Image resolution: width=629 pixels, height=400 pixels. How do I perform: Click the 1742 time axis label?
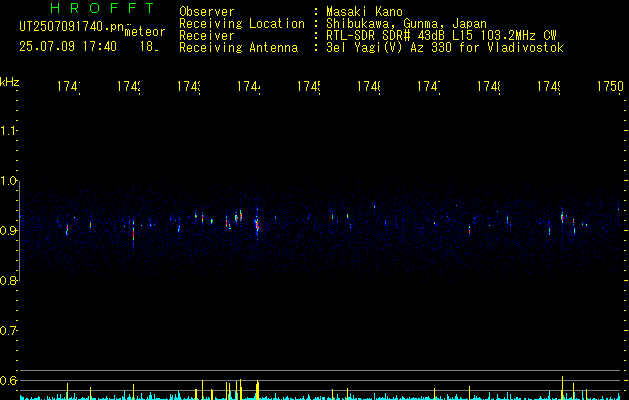129,87
